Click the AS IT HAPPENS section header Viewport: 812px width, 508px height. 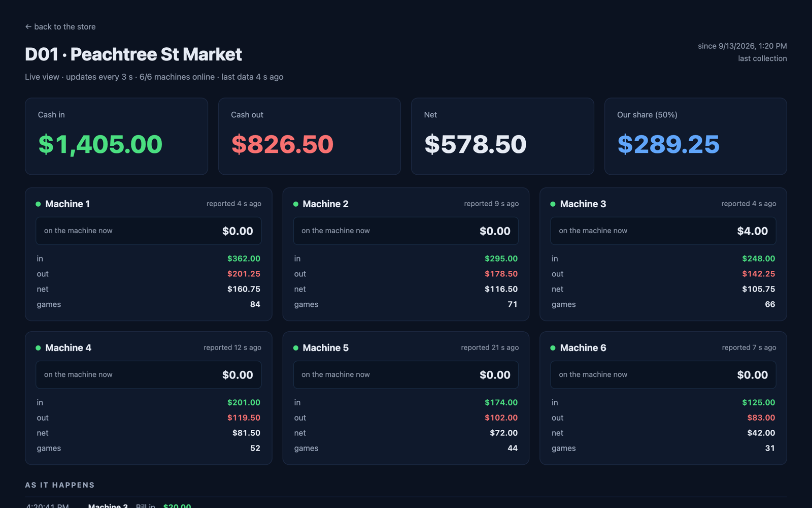[x=60, y=485]
